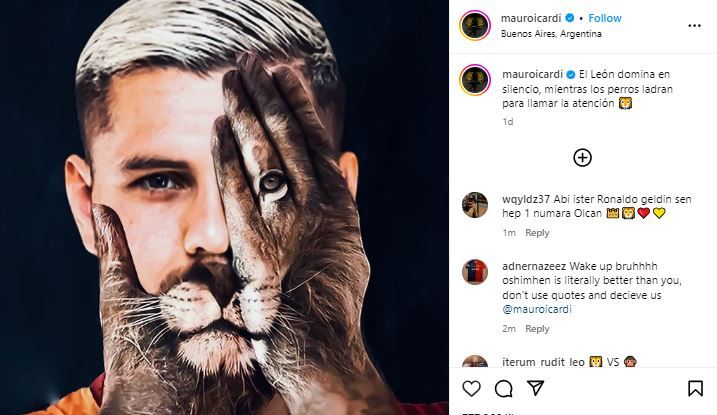Image resolution: width=717 pixels, height=415 pixels.
Task: Open Buenos Aires, Argentina location link
Action: tap(551, 33)
